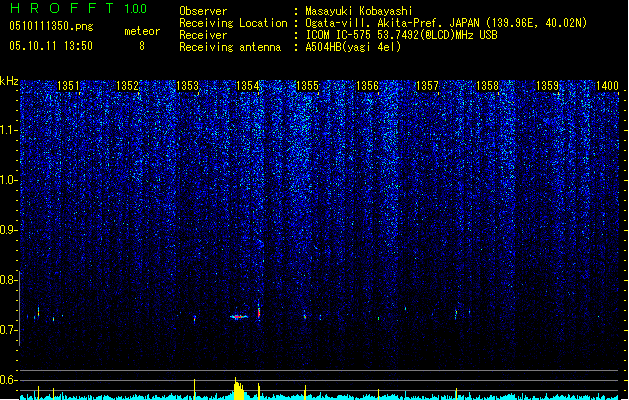Click the A504HB(yagi 4el) antenna text

tap(353, 47)
